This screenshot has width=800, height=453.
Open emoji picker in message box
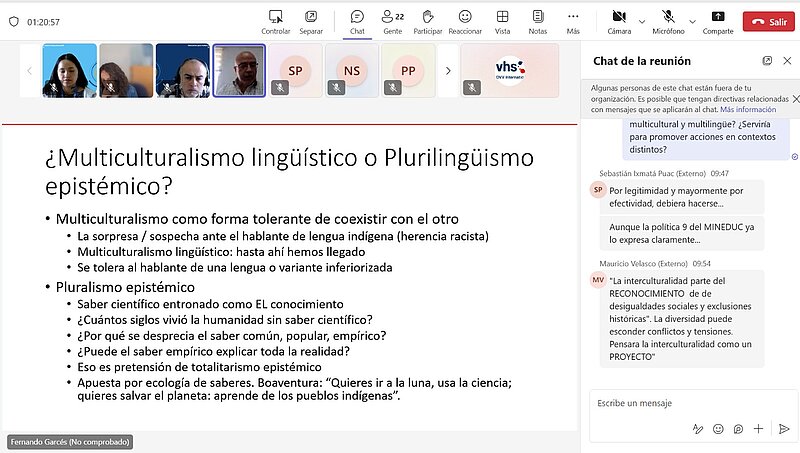coord(718,429)
